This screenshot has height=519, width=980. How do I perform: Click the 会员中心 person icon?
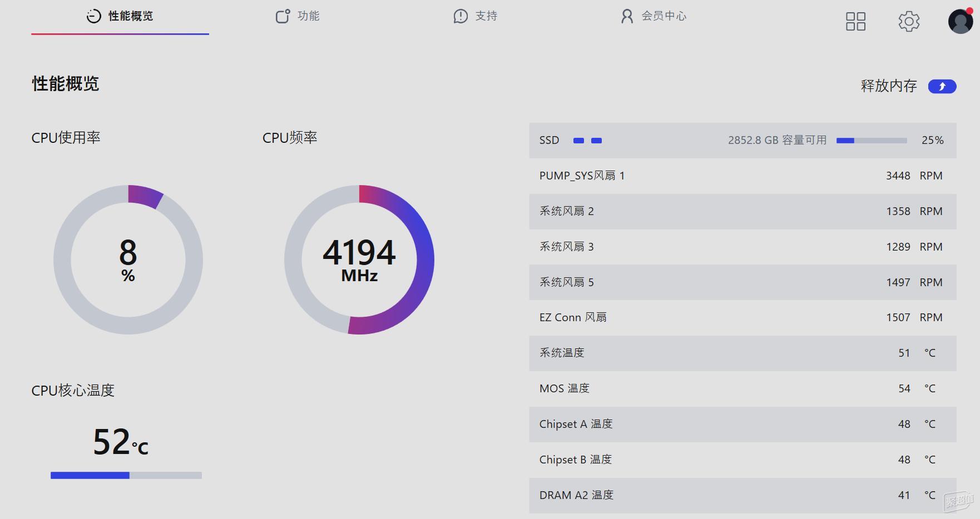tap(627, 16)
